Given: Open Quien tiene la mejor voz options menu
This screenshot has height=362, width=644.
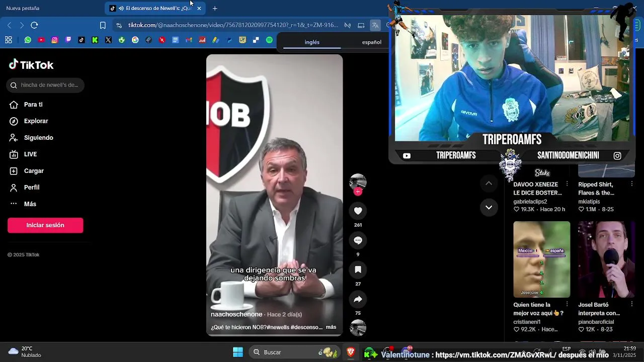Looking at the screenshot, I should [x=567, y=304].
